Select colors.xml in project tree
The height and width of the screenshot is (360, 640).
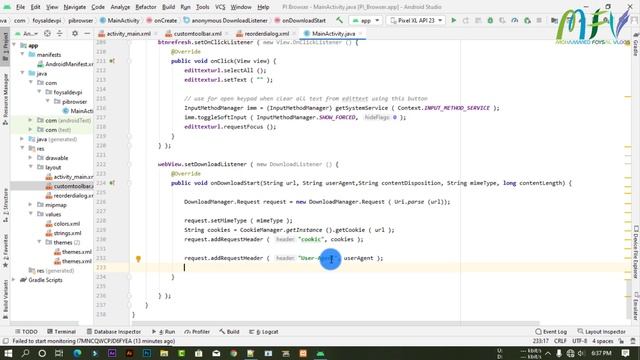[x=63, y=224]
